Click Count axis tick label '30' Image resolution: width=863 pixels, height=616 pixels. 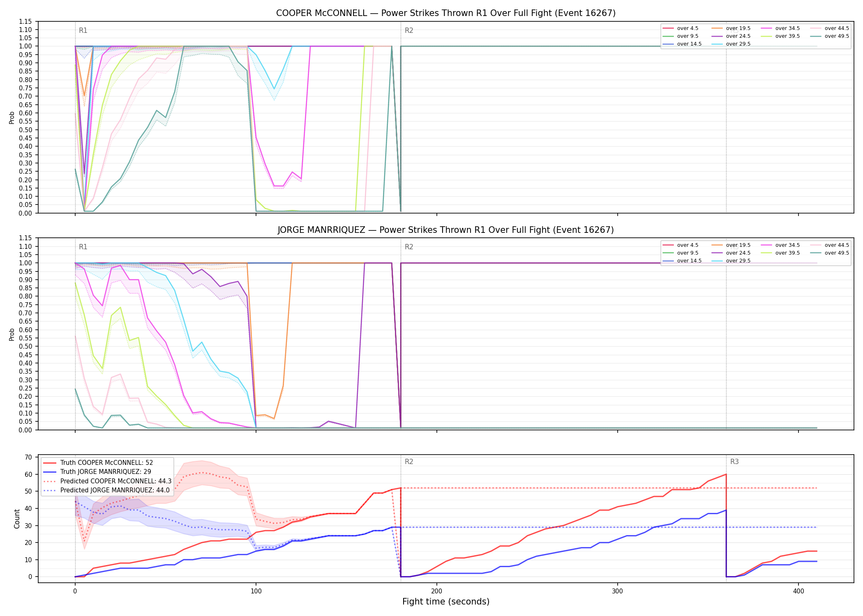28,526
